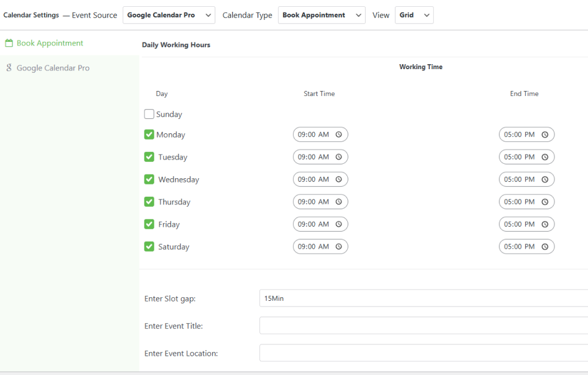Click the Enter Slot gap field

423,298
